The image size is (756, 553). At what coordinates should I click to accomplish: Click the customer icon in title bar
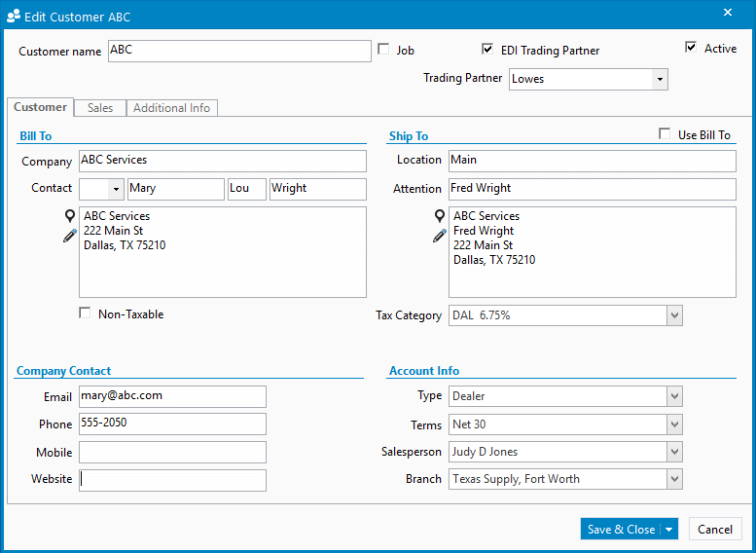pyautogui.click(x=14, y=17)
